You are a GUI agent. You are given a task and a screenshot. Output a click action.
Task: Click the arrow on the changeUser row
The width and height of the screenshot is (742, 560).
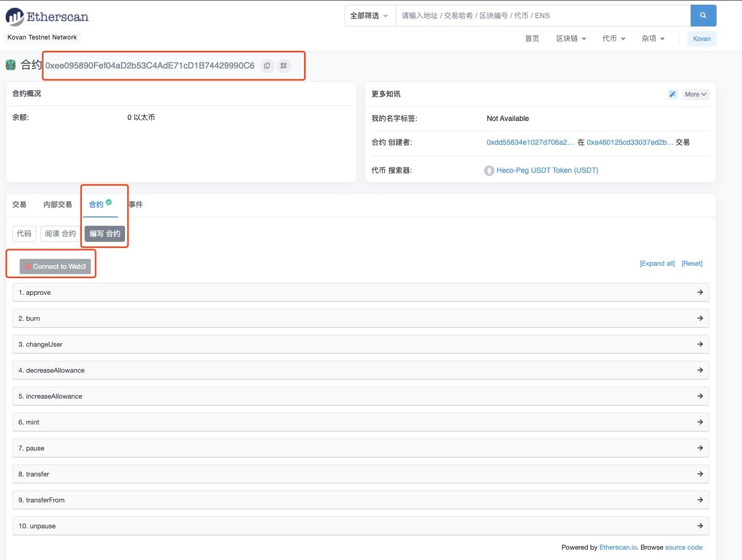pyautogui.click(x=700, y=344)
